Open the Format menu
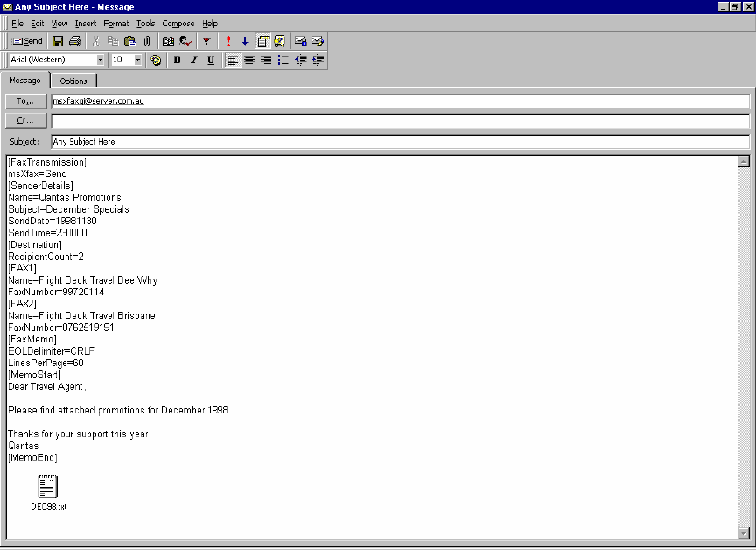Image resolution: width=756 pixels, height=550 pixels. (x=116, y=23)
